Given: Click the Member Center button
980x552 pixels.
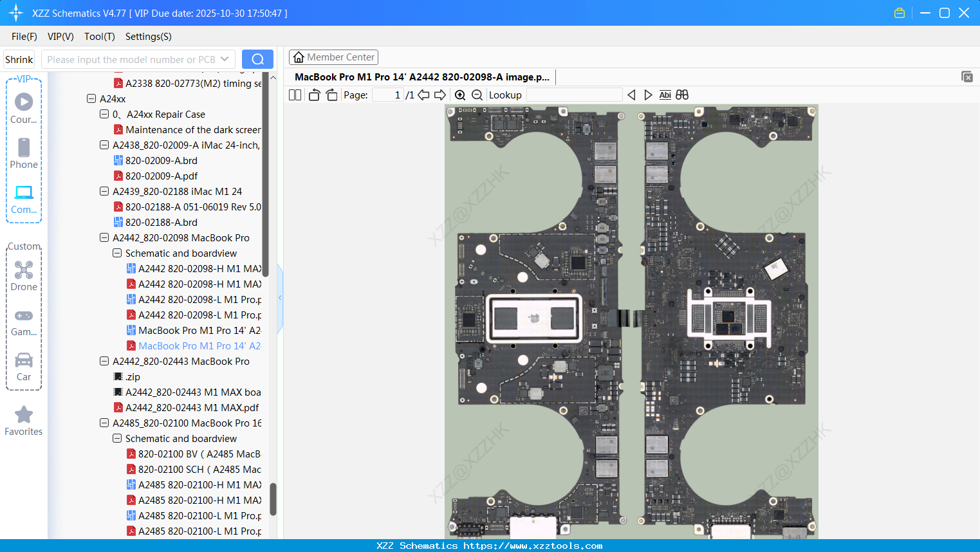Looking at the screenshot, I should pos(333,57).
